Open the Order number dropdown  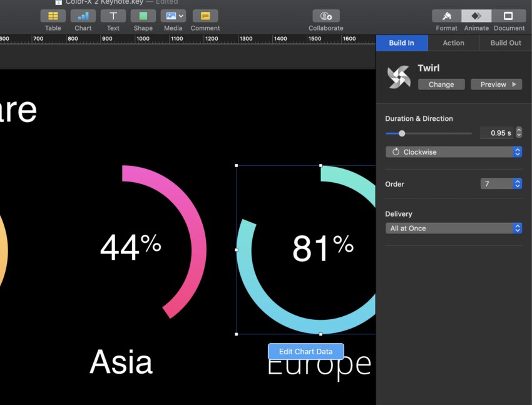pyautogui.click(x=501, y=184)
